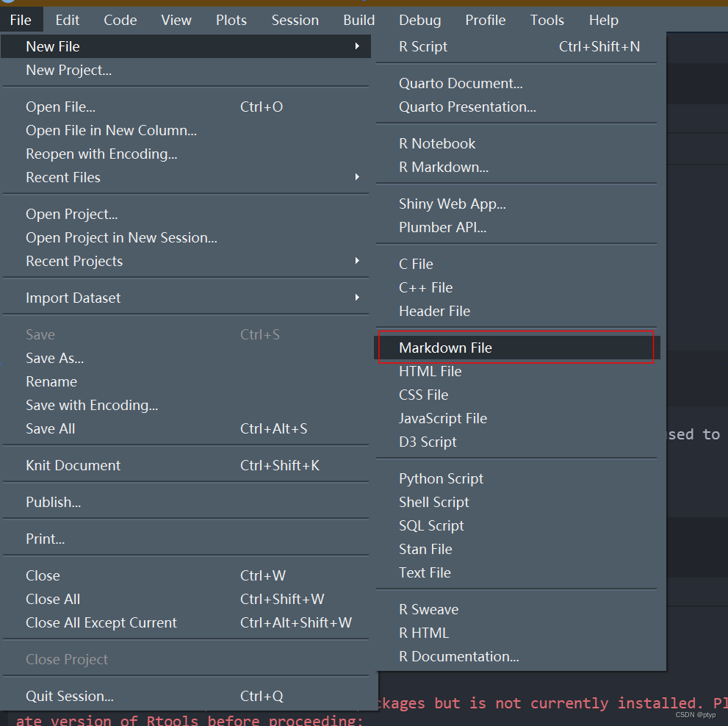Create a new R HTML file

516,633
